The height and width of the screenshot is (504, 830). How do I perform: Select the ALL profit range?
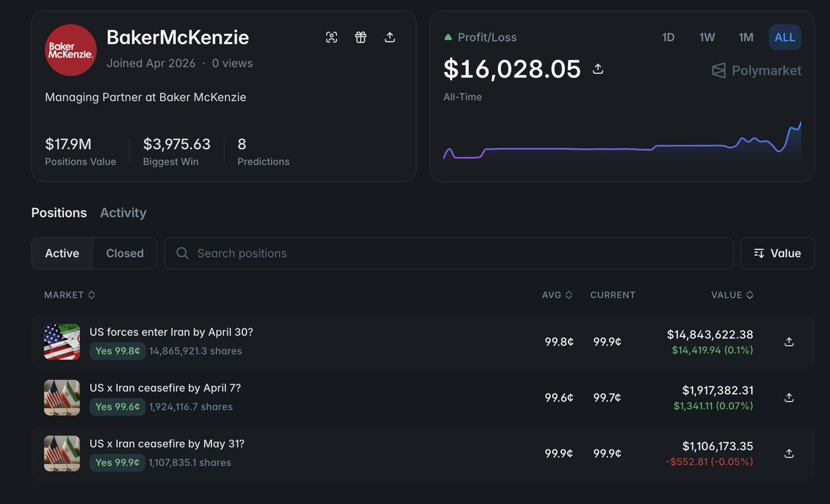coord(785,37)
